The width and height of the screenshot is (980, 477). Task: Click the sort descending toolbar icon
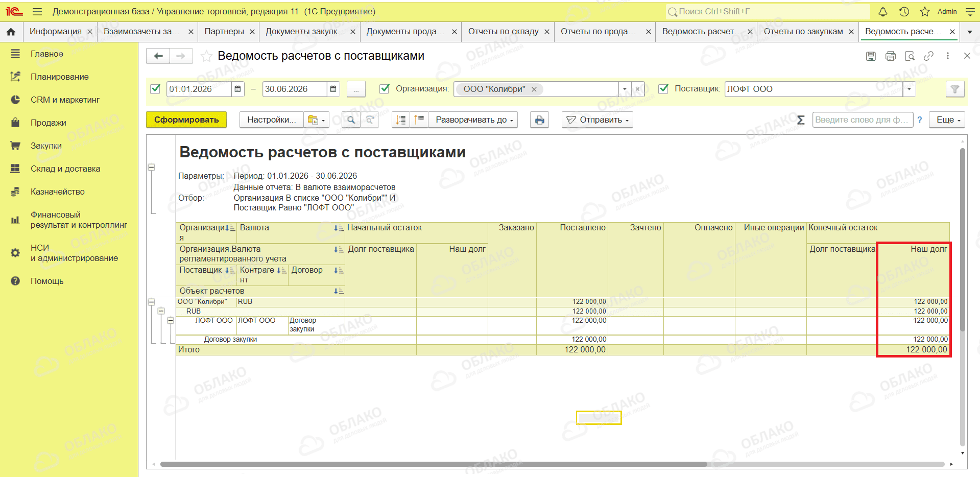point(401,120)
